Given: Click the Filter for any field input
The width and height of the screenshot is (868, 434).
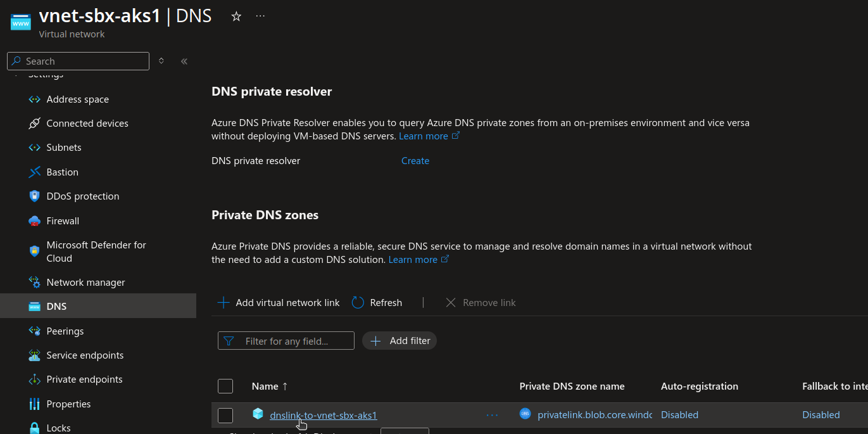Looking at the screenshot, I should pos(286,341).
